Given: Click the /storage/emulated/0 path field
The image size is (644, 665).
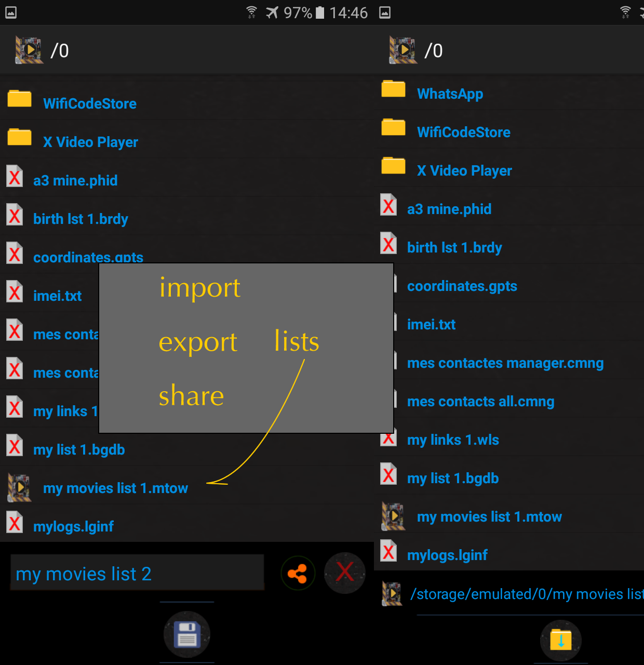Looking at the screenshot, I should (x=527, y=594).
